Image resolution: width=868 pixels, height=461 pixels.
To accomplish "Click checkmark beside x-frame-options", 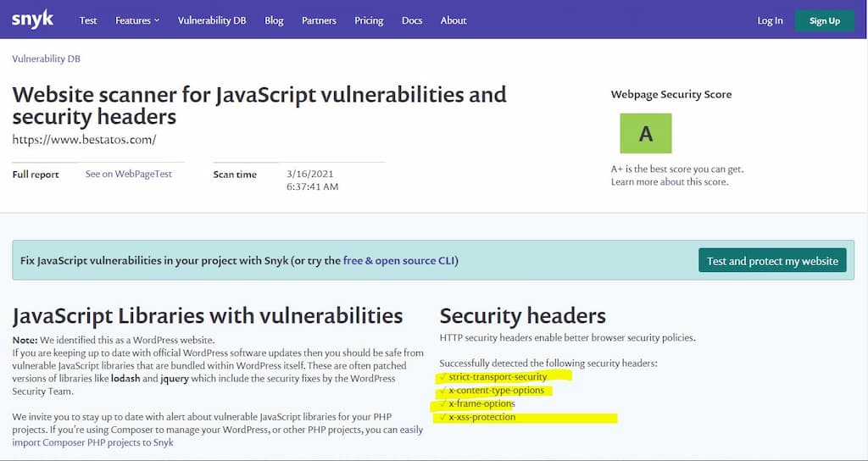I will 442,403.
